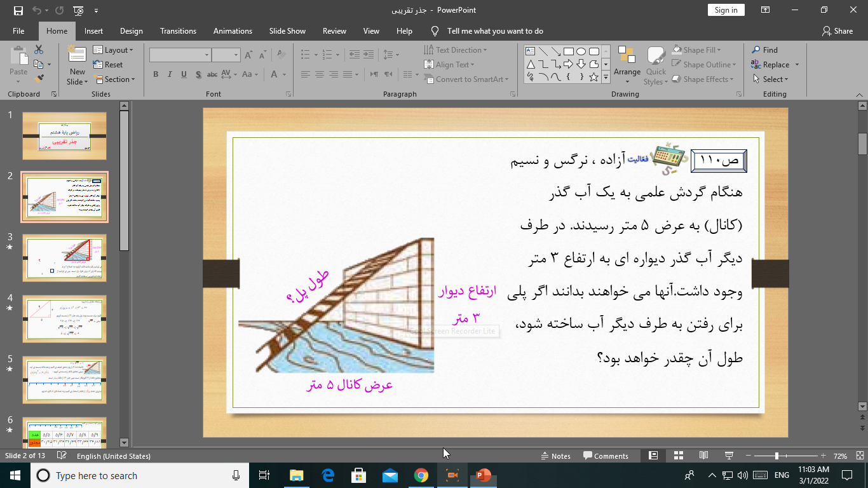The width and height of the screenshot is (868, 488).
Task: Click the zoom slider handle
Action: pos(776,456)
